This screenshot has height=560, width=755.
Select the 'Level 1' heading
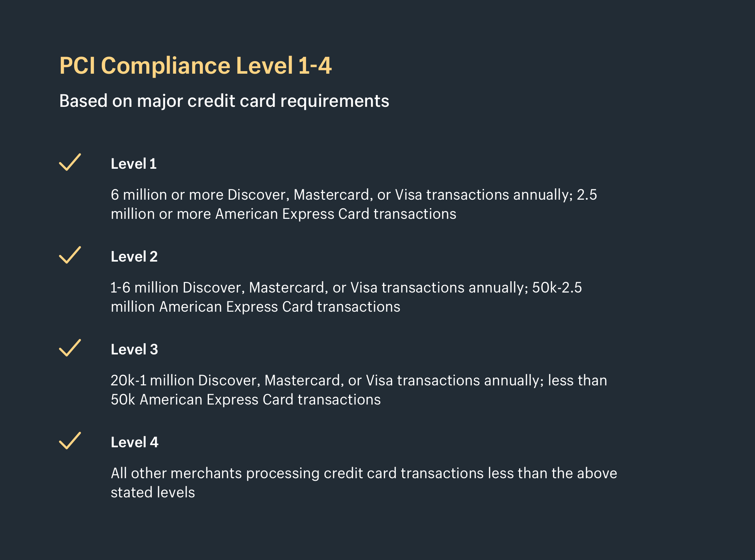(134, 164)
